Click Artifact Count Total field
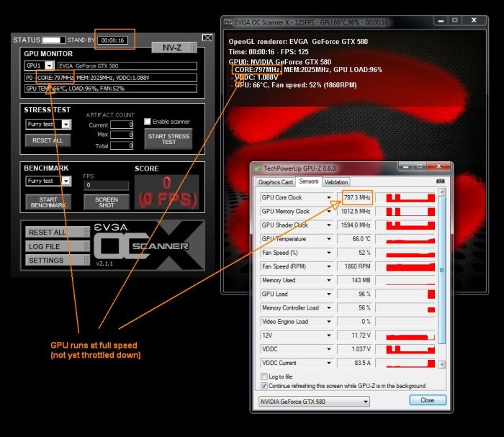The height and width of the screenshot is (437, 504). click(x=122, y=145)
